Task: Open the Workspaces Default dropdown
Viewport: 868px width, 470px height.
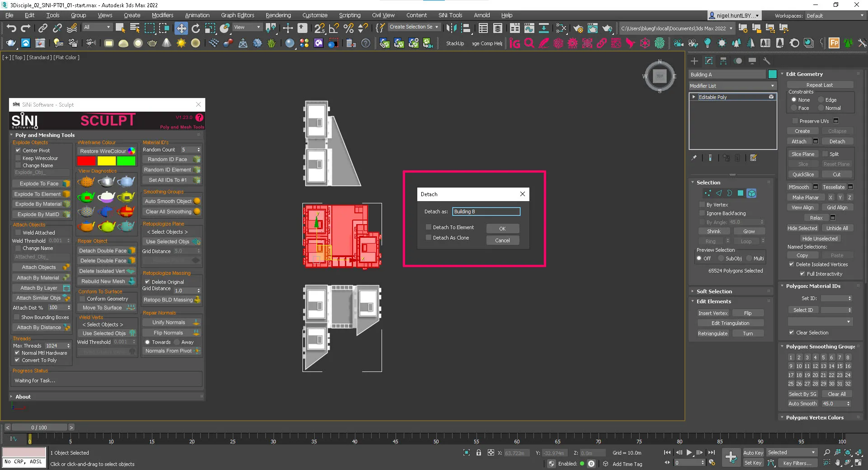Action: 835,16
